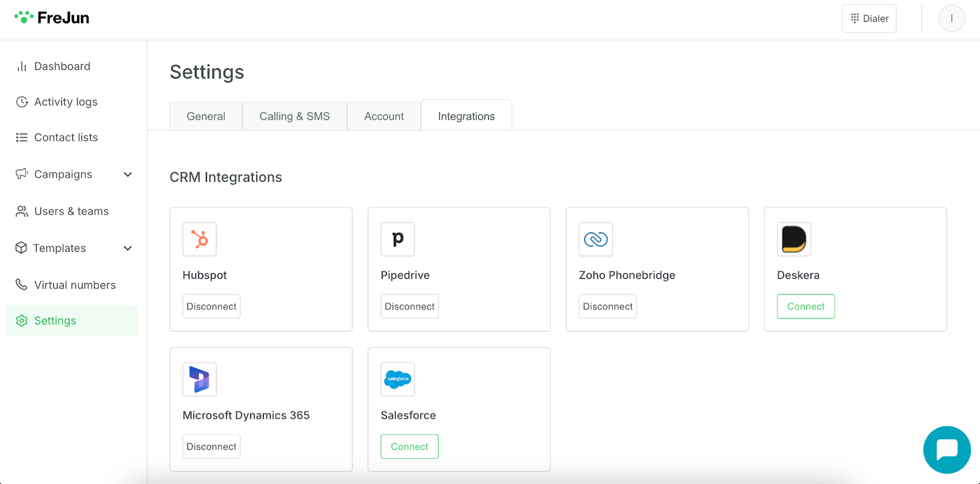
Task: Click the Zoho Phonebridge card title
Action: [627, 275]
